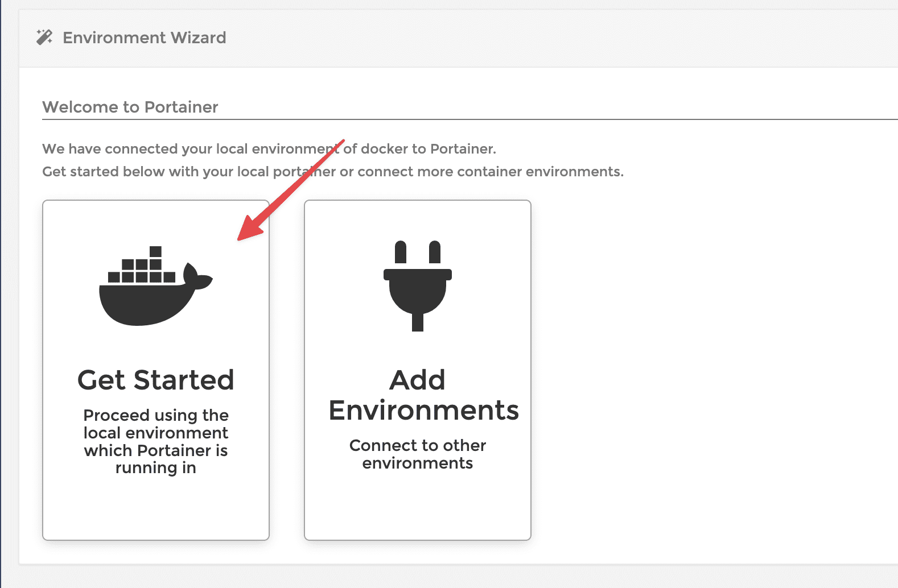Screen dimensions: 898x588
Task: Click 'We have connected your local environment' text
Action: point(269,149)
